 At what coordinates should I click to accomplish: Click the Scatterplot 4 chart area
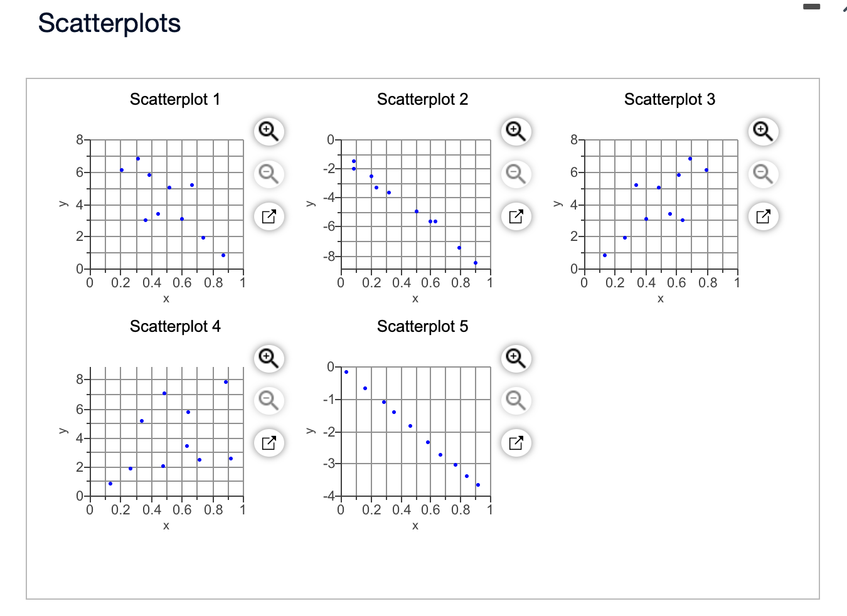pos(166,433)
